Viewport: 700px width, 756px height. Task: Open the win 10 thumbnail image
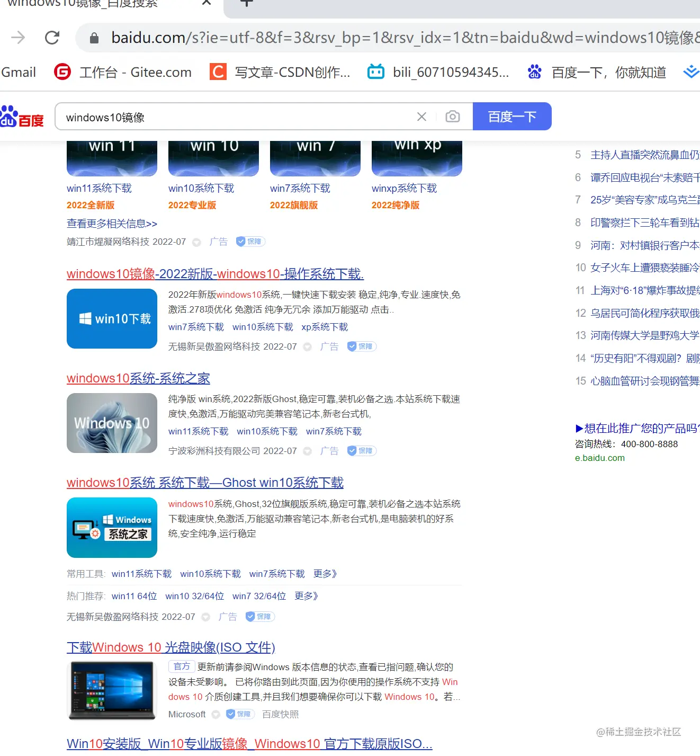pos(213,158)
